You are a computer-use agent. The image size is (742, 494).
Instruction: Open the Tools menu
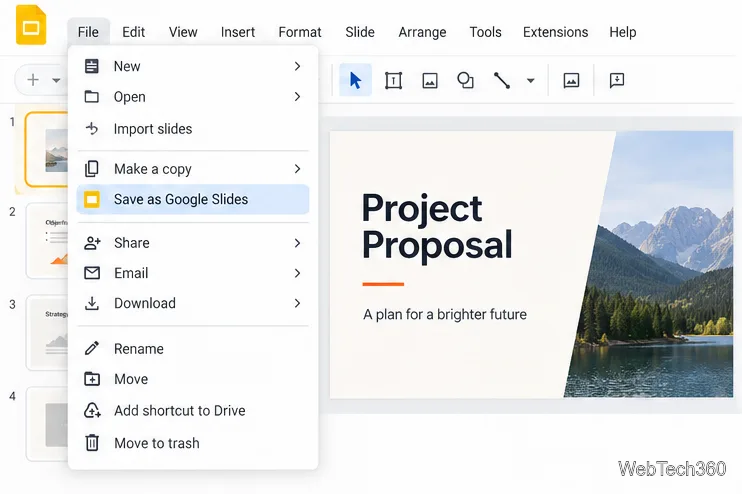pos(485,32)
